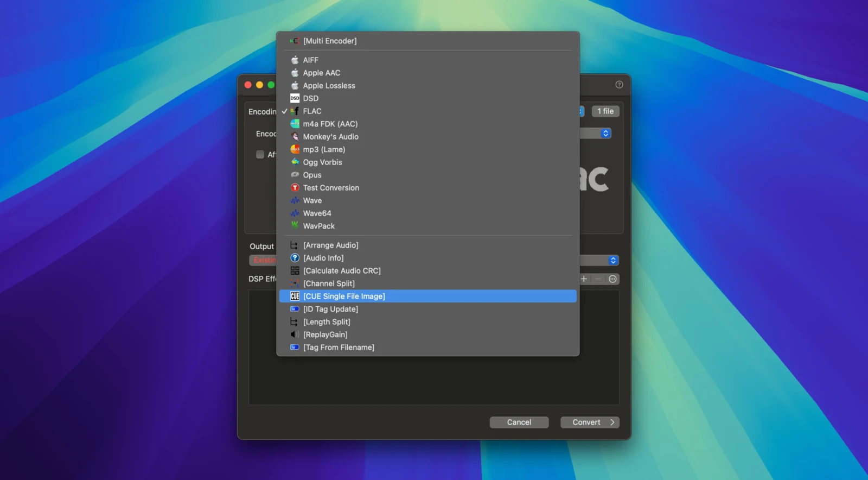Open the encoder preset dropdown arrows
Image resolution: width=868 pixels, height=480 pixels.
coord(605,134)
